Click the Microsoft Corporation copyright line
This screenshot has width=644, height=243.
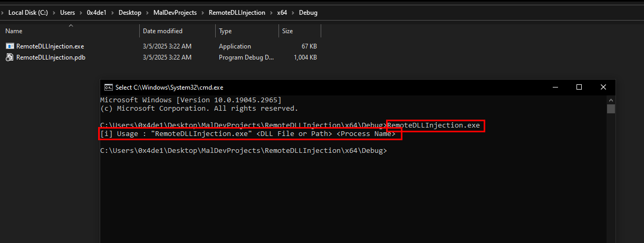click(x=199, y=108)
